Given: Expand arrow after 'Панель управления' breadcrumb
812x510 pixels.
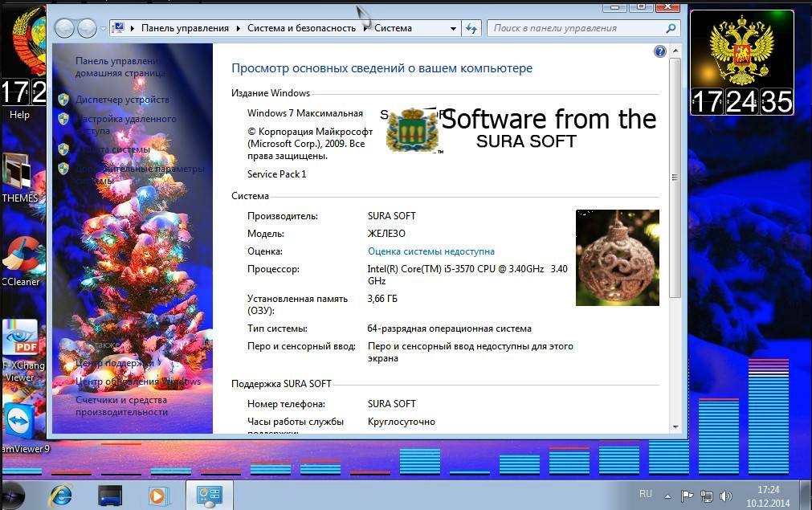Looking at the screenshot, I should tap(239, 28).
